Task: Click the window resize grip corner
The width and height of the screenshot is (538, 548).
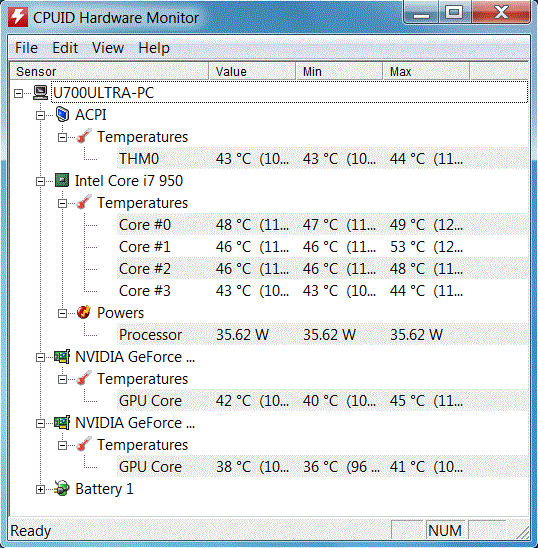Action: (522, 533)
